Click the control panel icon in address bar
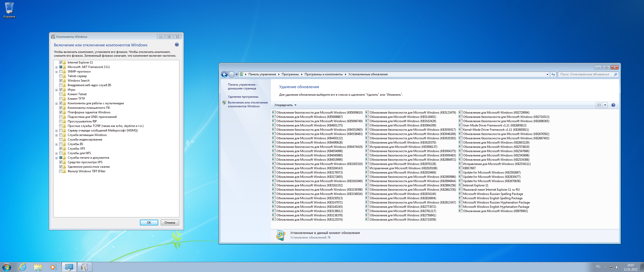Viewport: 644px width, 272px height. coord(242,74)
